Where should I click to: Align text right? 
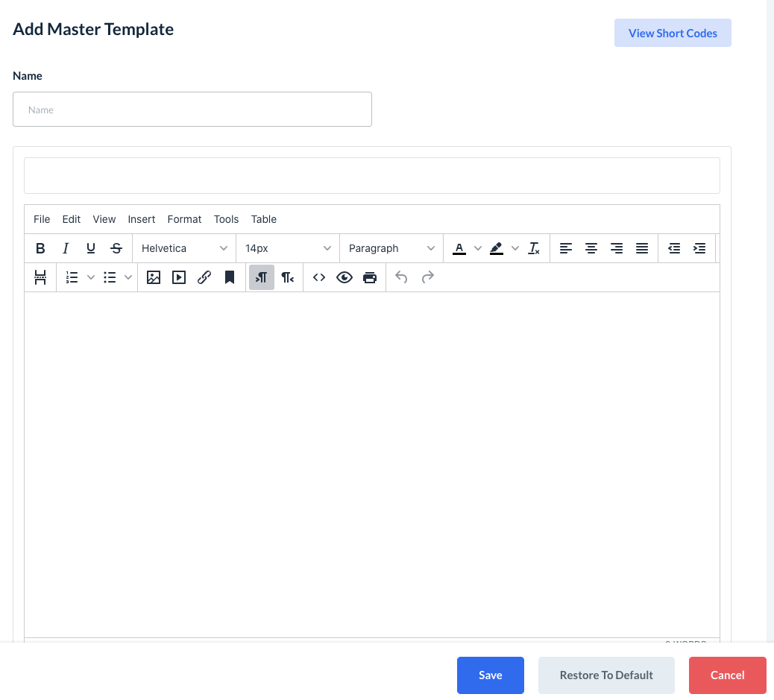pyautogui.click(x=617, y=248)
